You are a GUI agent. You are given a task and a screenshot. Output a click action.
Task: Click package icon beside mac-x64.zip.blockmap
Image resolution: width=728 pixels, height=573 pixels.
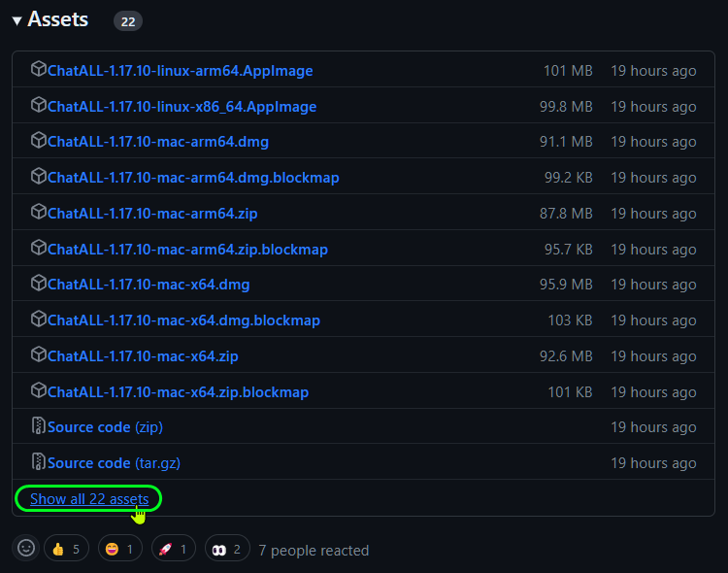tap(39, 390)
